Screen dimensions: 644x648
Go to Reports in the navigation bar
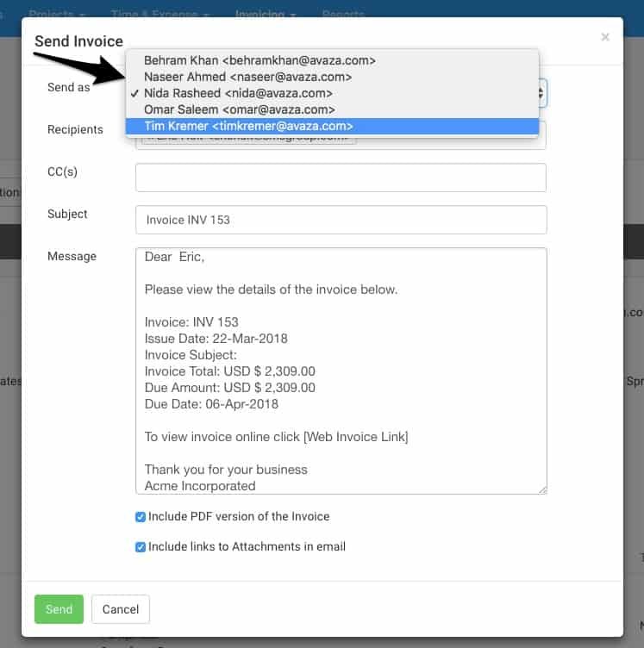click(343, 15)
